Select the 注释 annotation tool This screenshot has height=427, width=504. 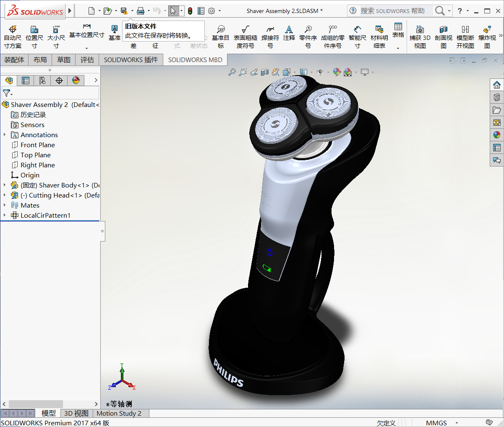289,33
